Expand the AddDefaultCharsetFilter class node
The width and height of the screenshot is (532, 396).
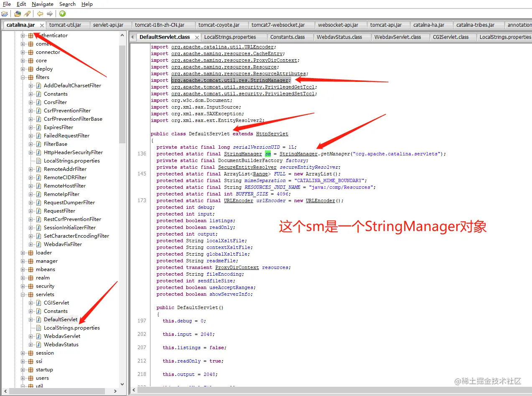pos(31,86)
